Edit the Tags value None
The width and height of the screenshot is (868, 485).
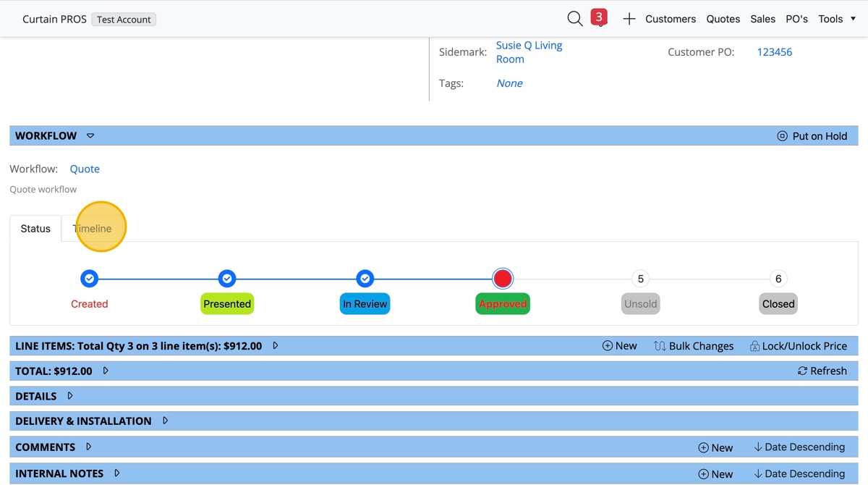(509, 83)
